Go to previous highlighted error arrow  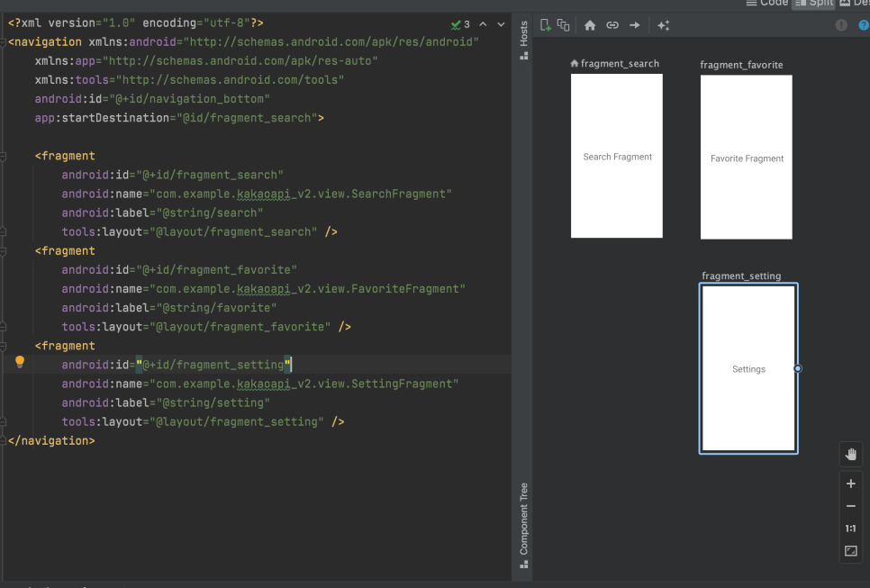point(483,24)
